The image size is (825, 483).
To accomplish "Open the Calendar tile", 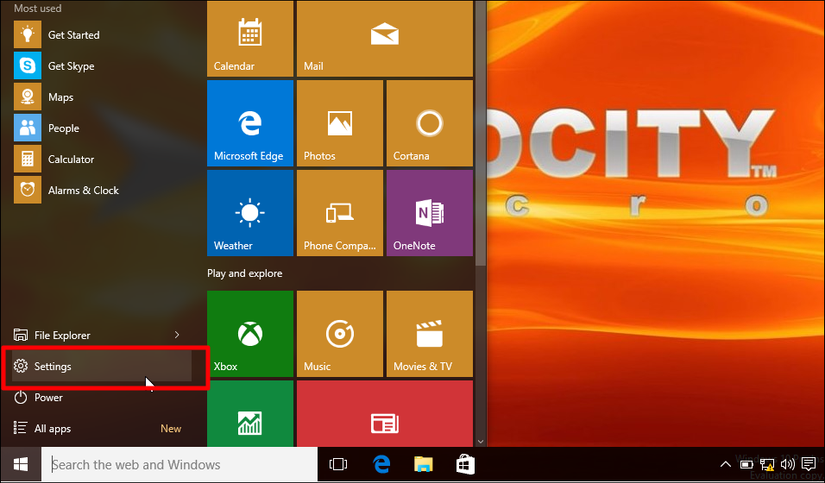I will click(x=249, y=39).
